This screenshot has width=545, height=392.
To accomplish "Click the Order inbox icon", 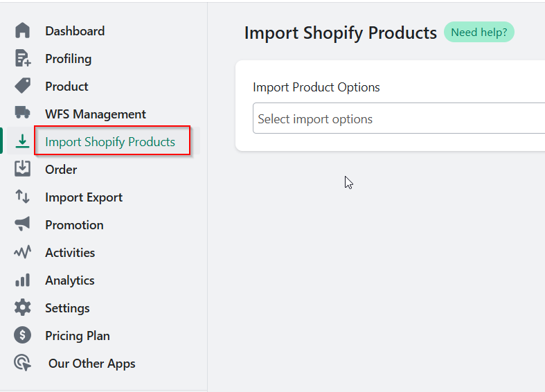I will [x=23, y=168].
